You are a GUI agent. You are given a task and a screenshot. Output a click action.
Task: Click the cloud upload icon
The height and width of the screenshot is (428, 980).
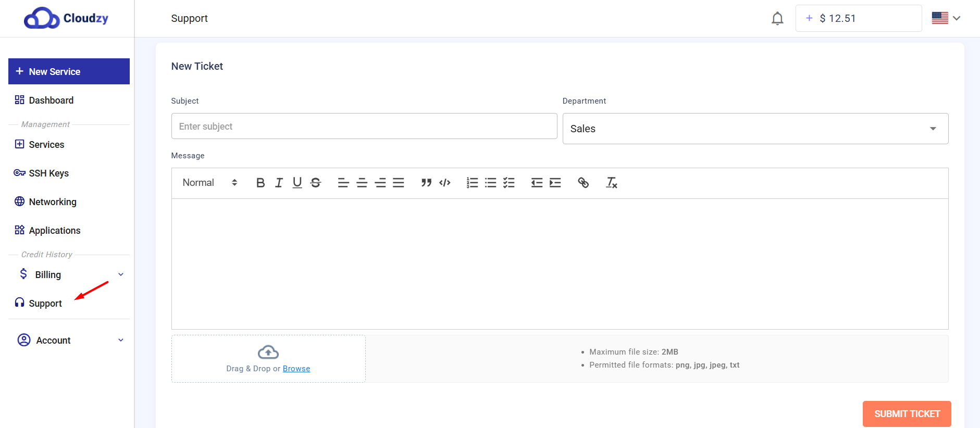pyautogui.click(x=268, y=353)
